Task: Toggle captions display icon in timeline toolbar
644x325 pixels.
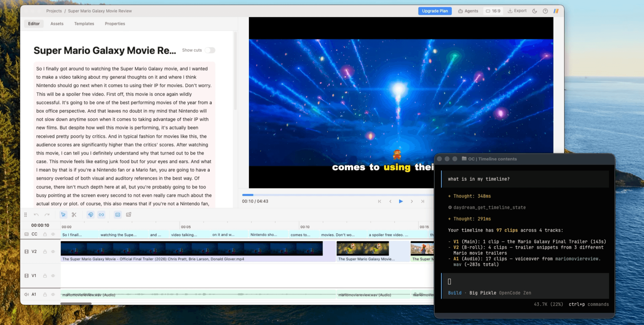Action: click(118, 215)
